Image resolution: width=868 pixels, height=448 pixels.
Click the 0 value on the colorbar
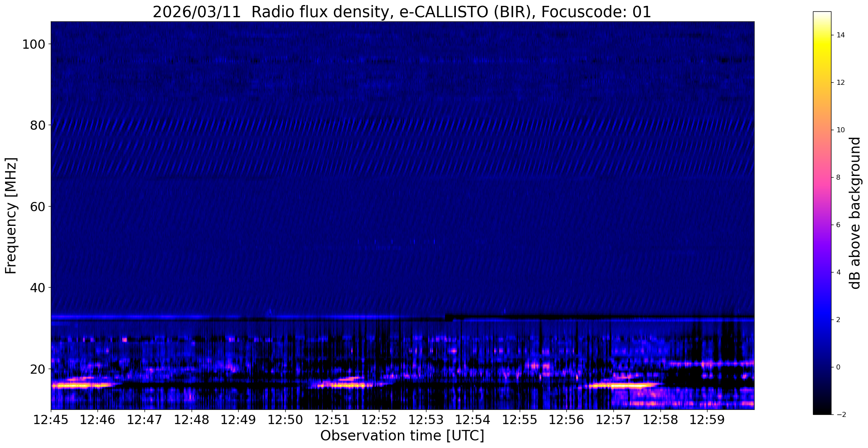coord(839,367)
